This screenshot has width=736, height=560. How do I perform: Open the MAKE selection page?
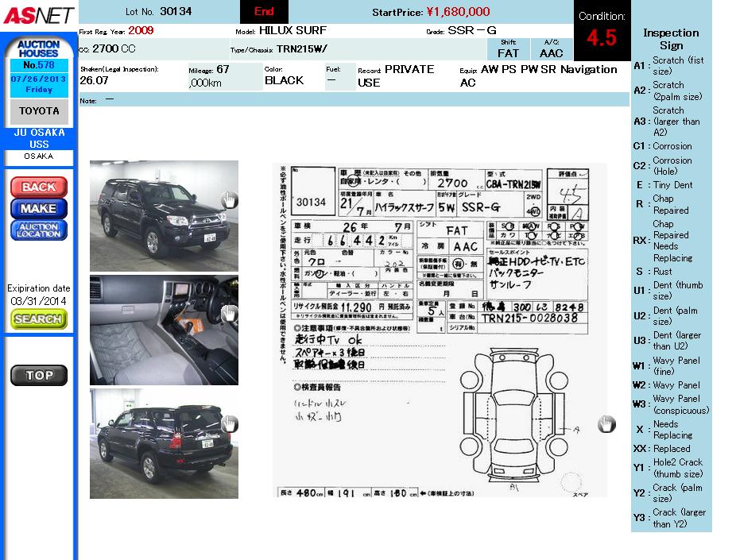coord(38,209)
